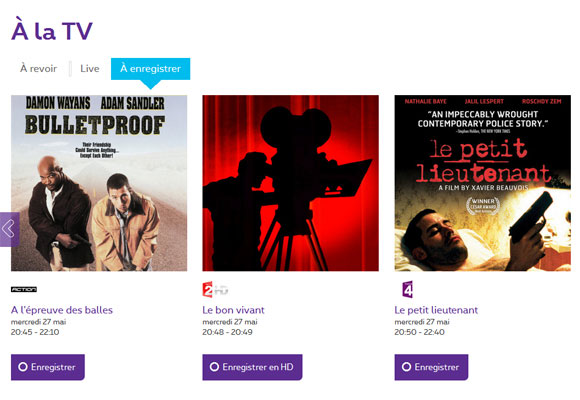Viewport: 580px width, 400px height.
Task: Click the Action channel logo
Action: [24, 289]
